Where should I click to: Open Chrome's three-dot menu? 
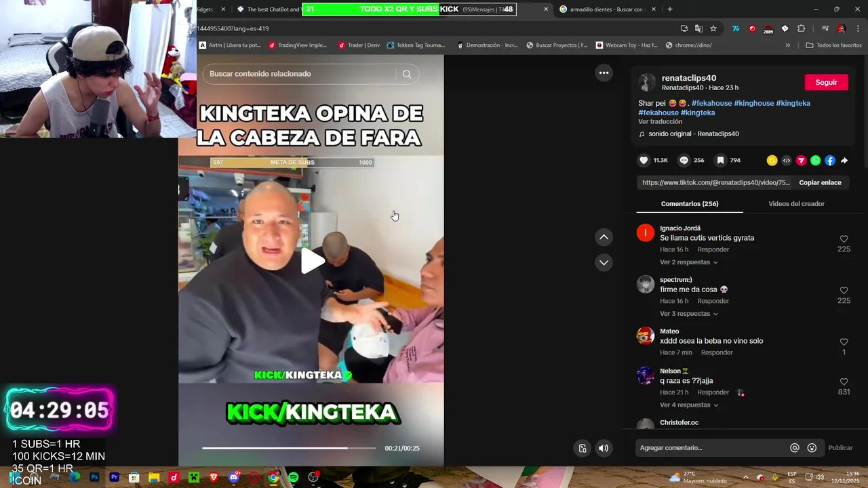click(x=859, y=28)
